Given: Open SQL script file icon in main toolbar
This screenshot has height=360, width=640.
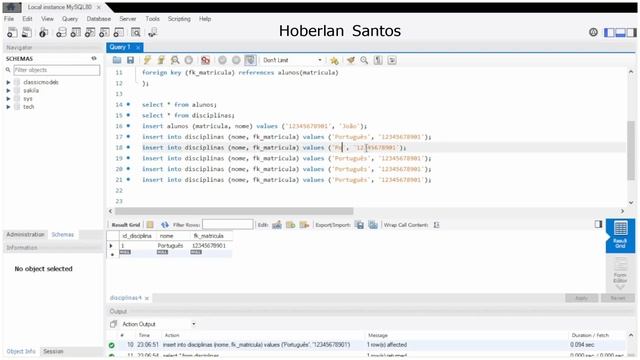Looking at the screenshot, I should tap(27, 33).
